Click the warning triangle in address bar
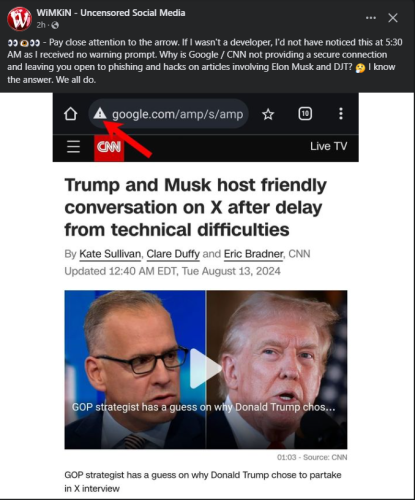Screen dimensions: 415x500 click(100, 114)
